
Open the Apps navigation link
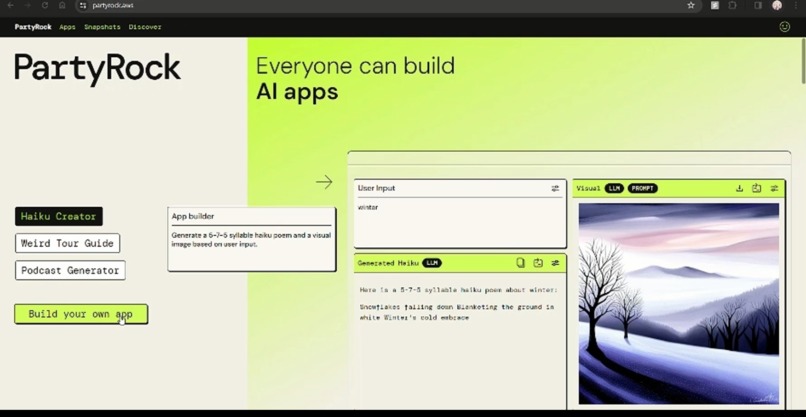67,27
